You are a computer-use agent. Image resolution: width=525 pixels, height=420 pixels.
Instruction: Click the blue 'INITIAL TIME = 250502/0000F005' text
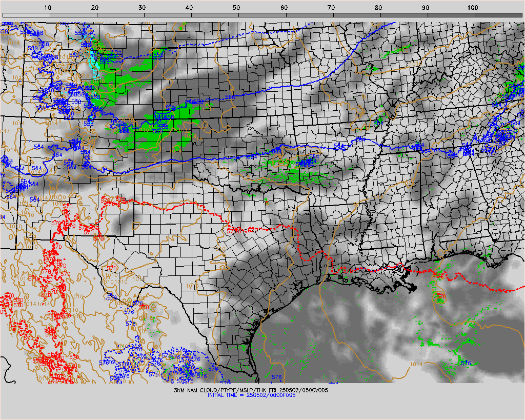click(251, 395)
